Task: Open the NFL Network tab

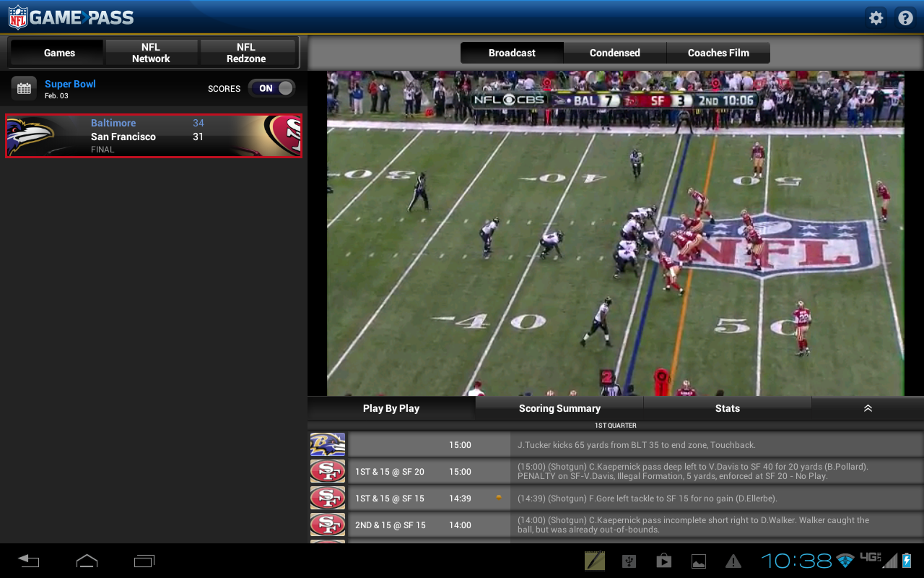Action: (151, 53)
